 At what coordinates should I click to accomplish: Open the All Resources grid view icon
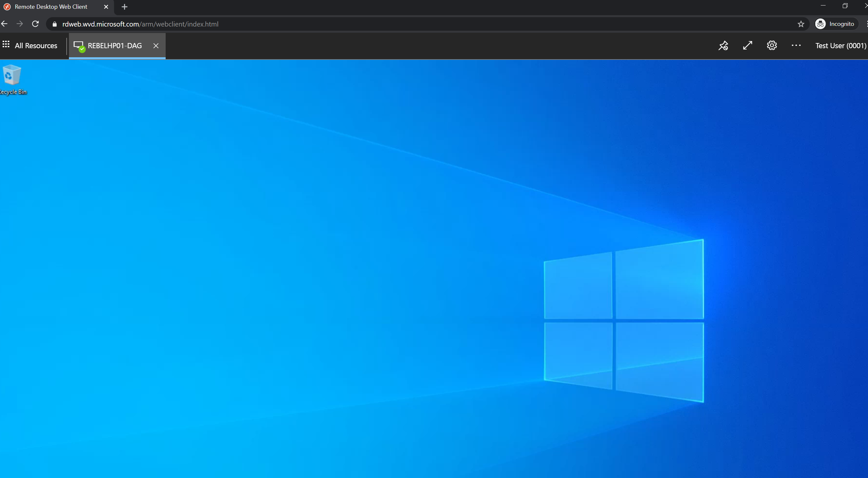(6, 45)
